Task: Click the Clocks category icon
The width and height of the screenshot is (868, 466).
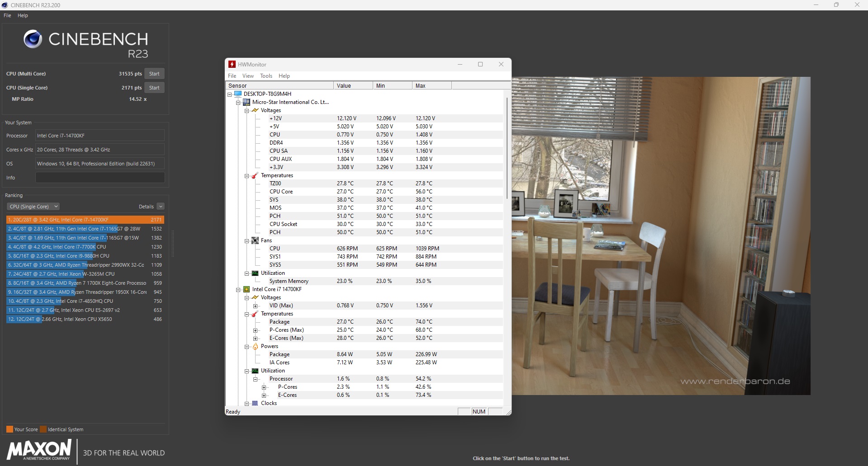Action: [255, 403]
